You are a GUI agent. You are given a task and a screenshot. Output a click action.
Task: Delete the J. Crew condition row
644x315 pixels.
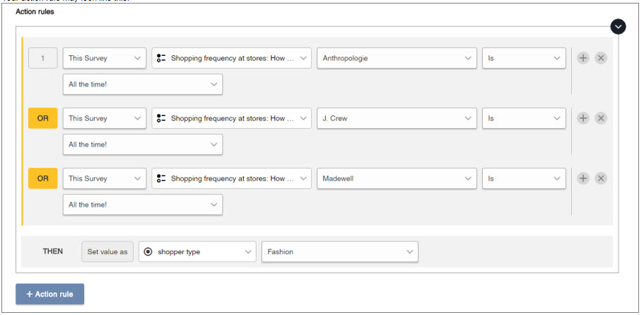tap(600, 118)
